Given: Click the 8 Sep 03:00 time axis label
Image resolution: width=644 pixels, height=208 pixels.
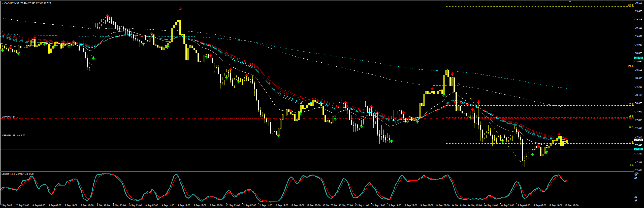Looking at the screenshot, I should tap(39, 205).
